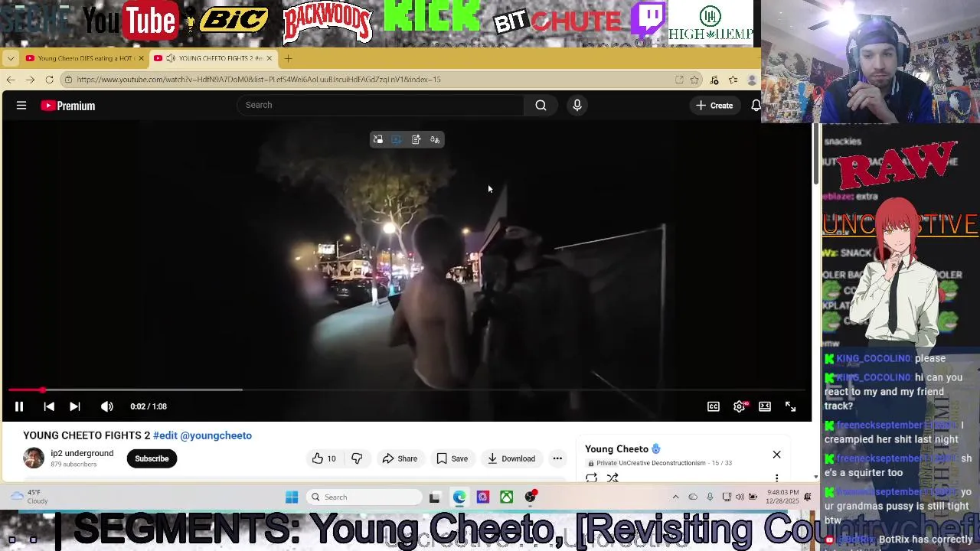Click the youtube.com address bar
The width and height of the screenshot is (980, 551).
367,80
